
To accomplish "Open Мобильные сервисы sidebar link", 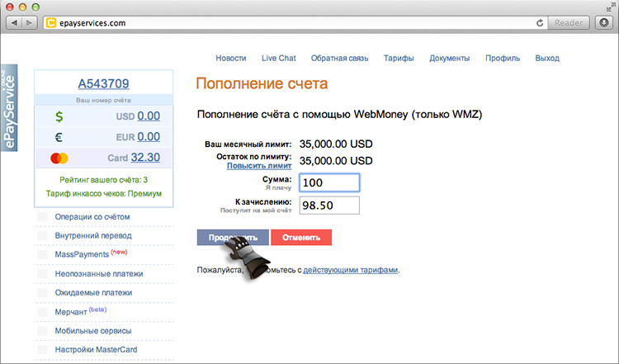I will (93, 331).
